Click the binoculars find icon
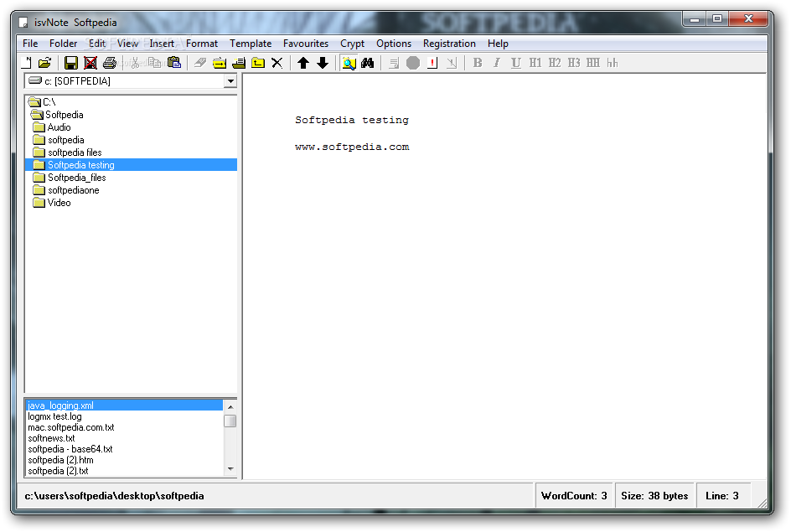 point(368,63)
